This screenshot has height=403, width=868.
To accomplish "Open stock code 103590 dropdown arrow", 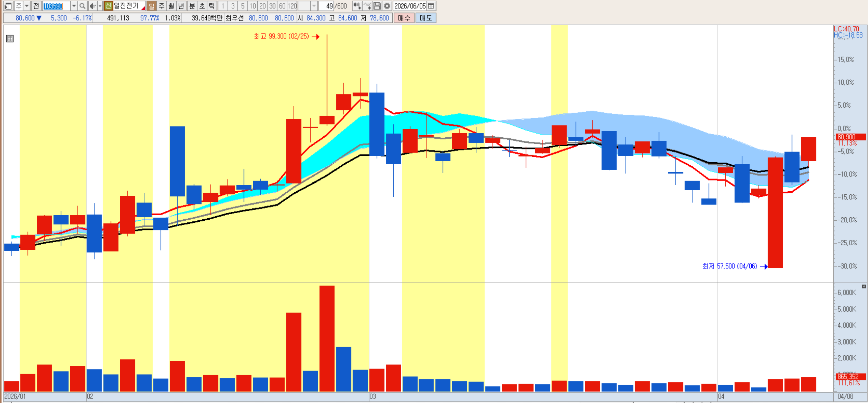I will (74, 6).
